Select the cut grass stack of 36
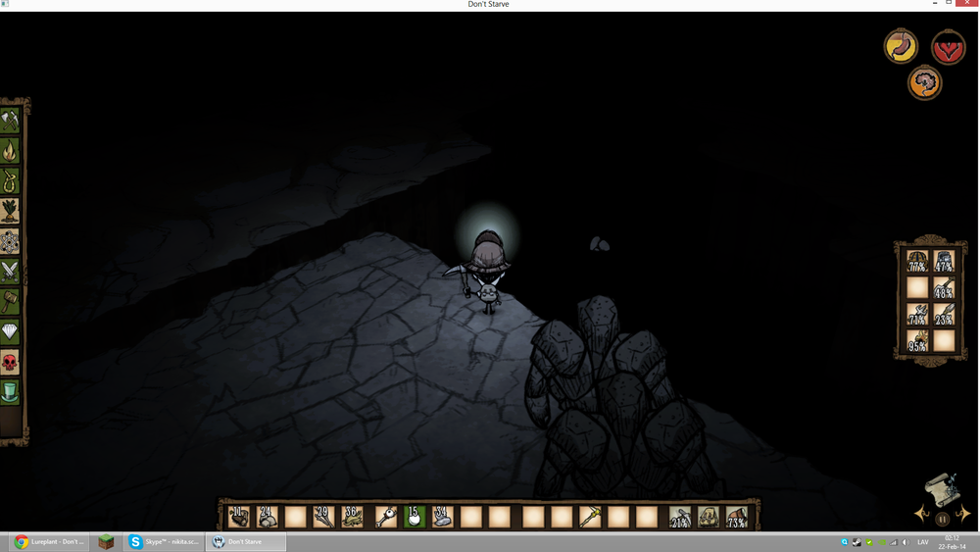980x552 pixels. [352, 517]
